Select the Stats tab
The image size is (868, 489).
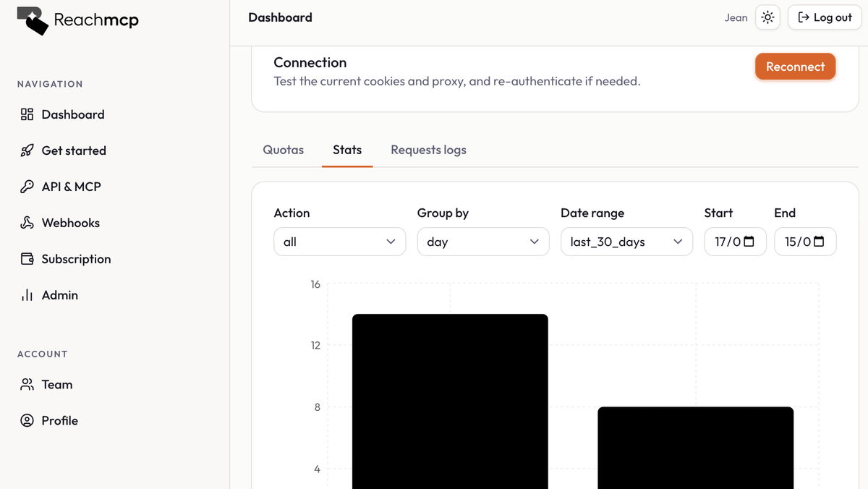[x=347, y=150]
